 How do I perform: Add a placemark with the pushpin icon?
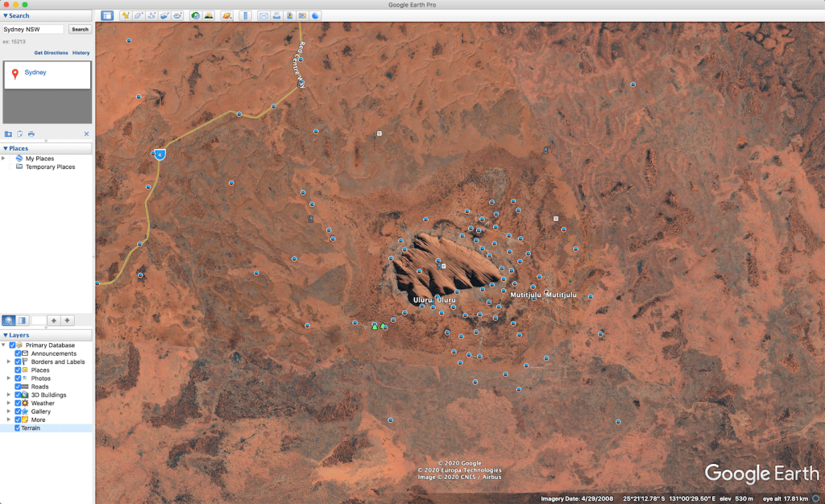pos(126,16)
